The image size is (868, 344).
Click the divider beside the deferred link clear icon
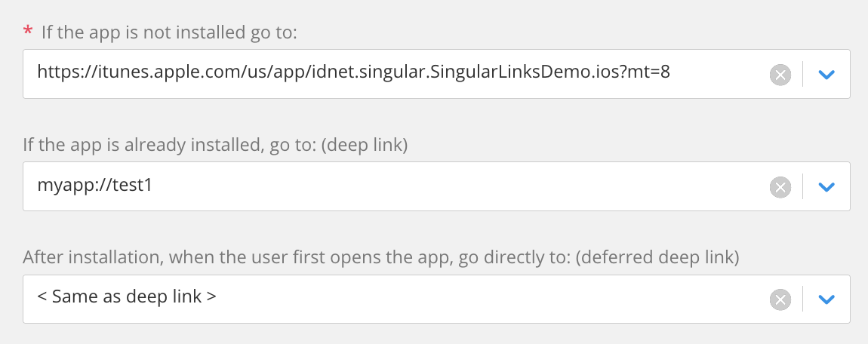(802, 299)
